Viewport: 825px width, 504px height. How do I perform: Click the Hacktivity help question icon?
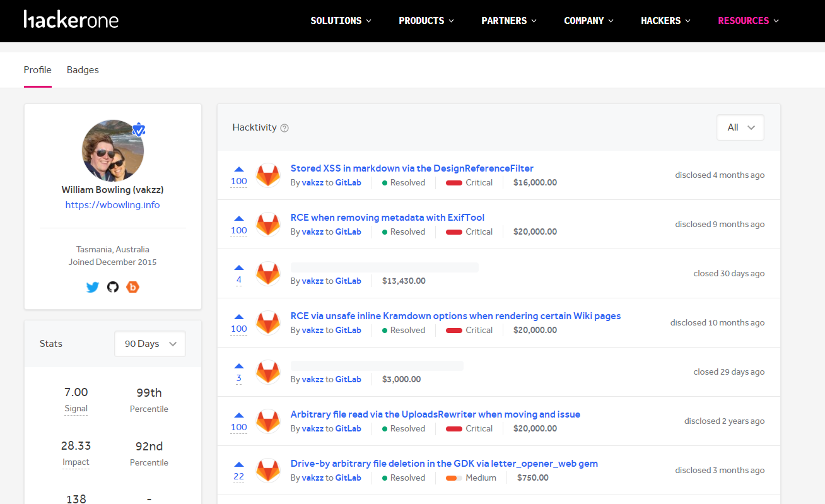pos(284,128)
